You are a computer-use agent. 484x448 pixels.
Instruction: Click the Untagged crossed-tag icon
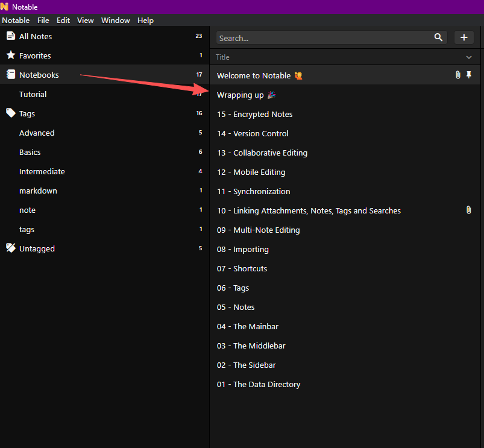11,248
